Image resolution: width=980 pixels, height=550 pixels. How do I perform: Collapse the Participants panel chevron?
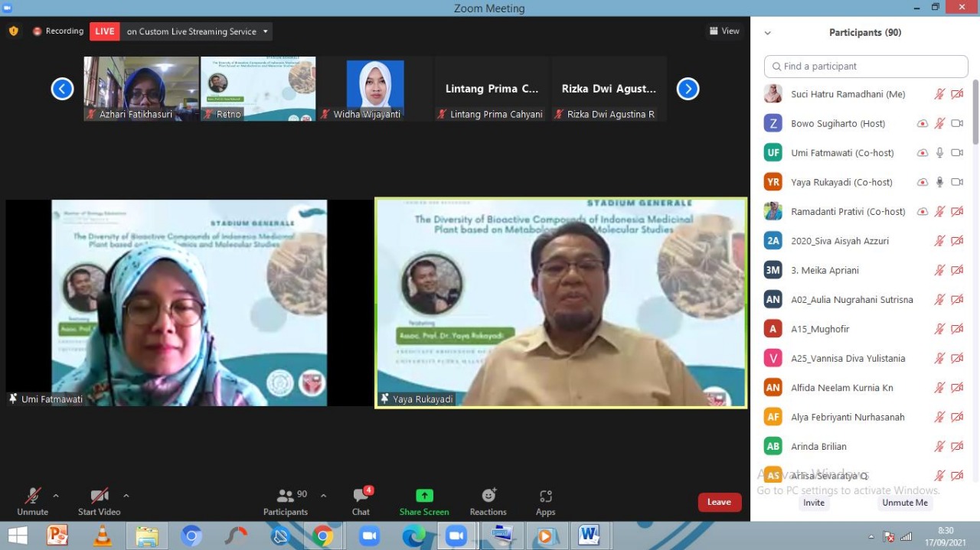768,33
